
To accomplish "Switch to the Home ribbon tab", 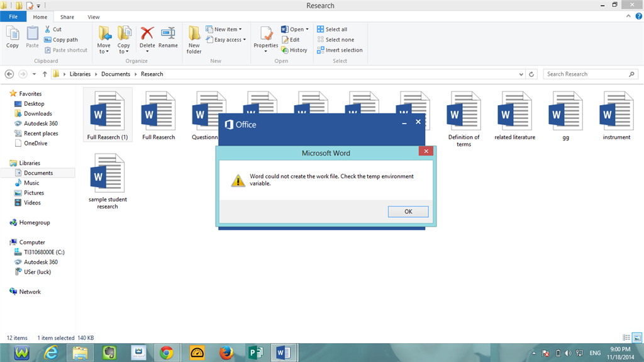I will tap(40, 17).
